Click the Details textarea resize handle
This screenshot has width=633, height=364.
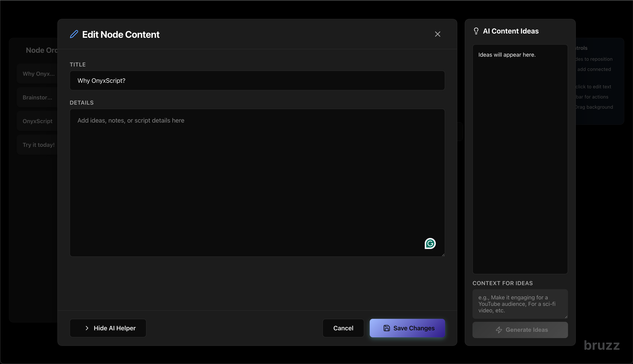[x=443, y=255]
